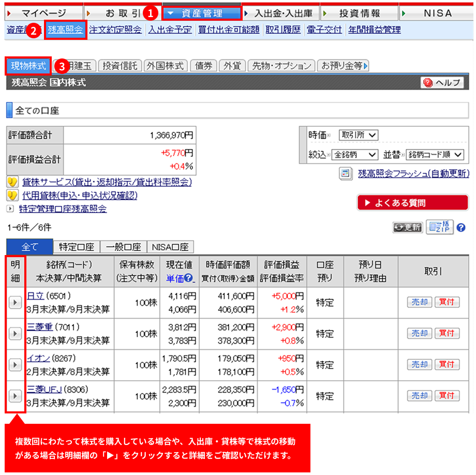Download via the 一括ZIP icon
This screenshot has height=475, width=476.
[439, 227]
